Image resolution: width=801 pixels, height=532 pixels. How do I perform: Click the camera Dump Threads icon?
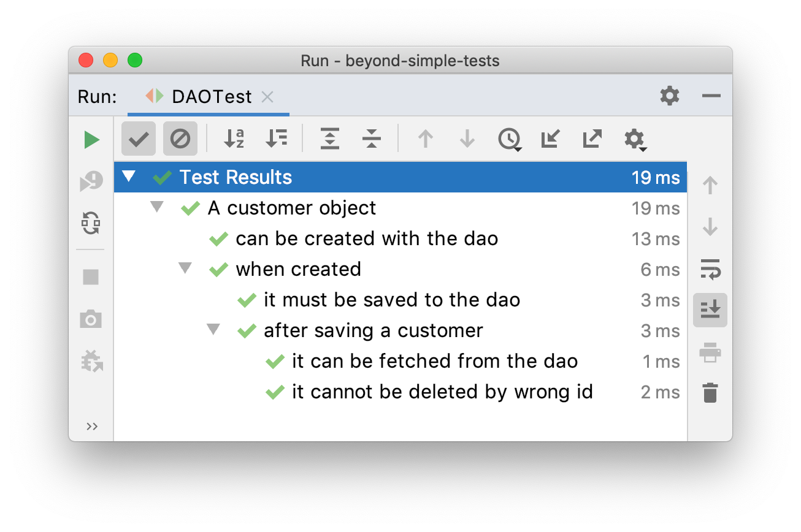tap(91, 319)
